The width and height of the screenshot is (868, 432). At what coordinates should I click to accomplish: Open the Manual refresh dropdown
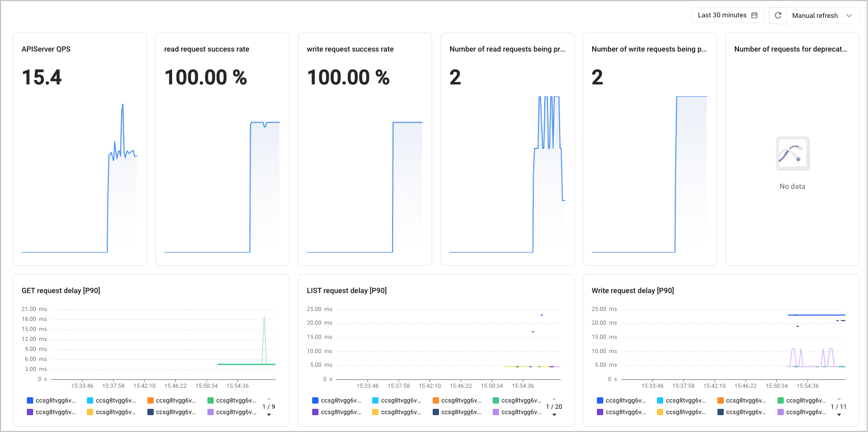click(x=823, y=15)
